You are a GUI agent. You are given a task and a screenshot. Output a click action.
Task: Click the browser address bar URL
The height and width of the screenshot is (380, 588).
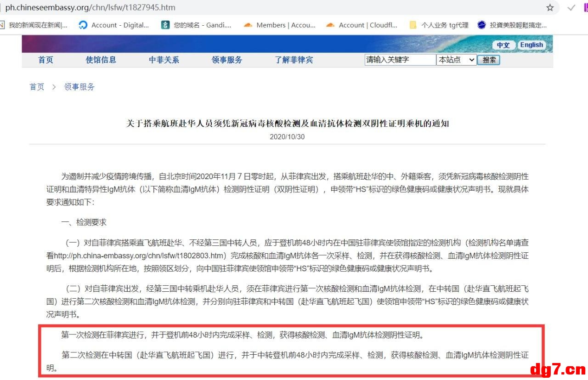pos(90,7)
